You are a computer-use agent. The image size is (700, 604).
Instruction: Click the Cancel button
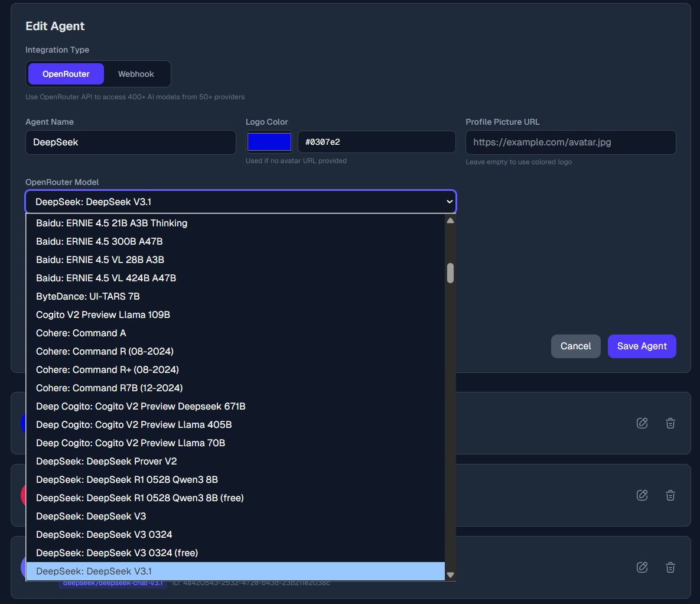coord(575,346)
